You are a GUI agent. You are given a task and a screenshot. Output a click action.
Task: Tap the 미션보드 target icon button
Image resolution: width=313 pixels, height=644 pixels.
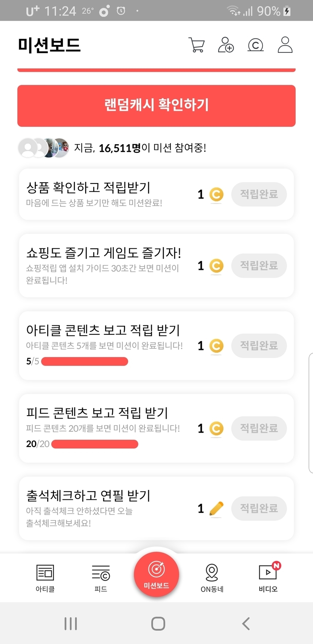156,574
